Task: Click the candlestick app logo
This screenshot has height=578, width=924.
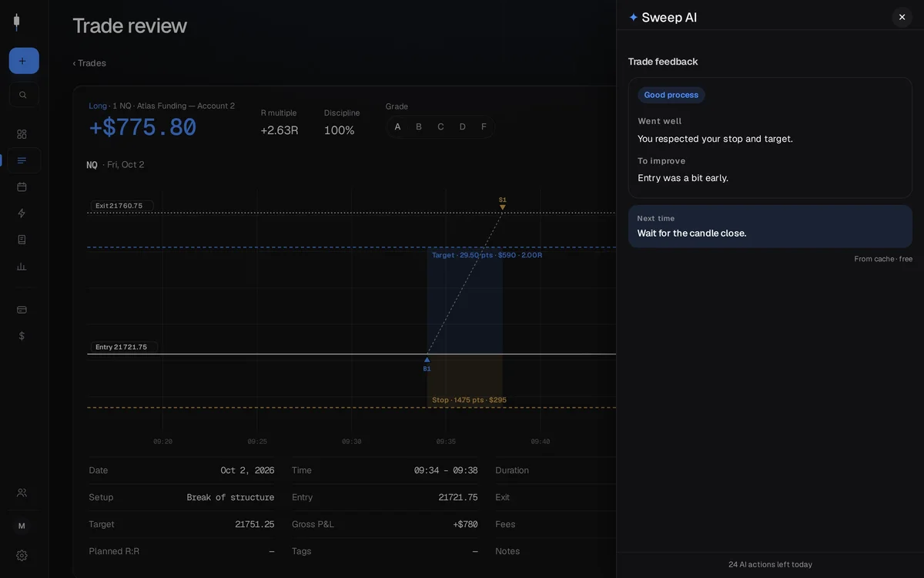Action: [16, 22]
